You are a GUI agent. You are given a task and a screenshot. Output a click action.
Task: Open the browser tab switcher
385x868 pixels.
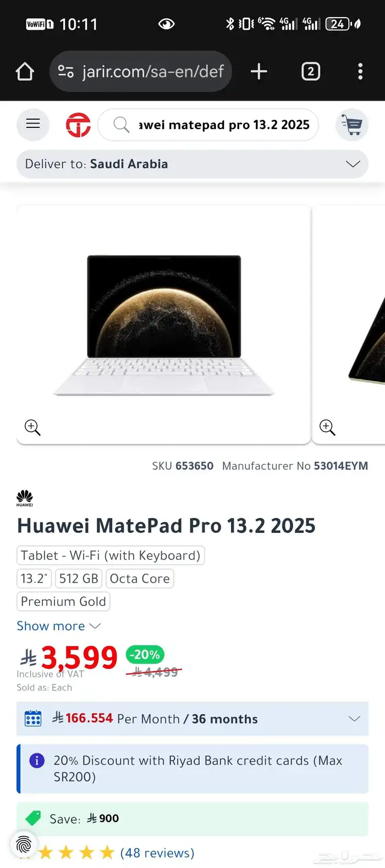[x=310, y=71]
